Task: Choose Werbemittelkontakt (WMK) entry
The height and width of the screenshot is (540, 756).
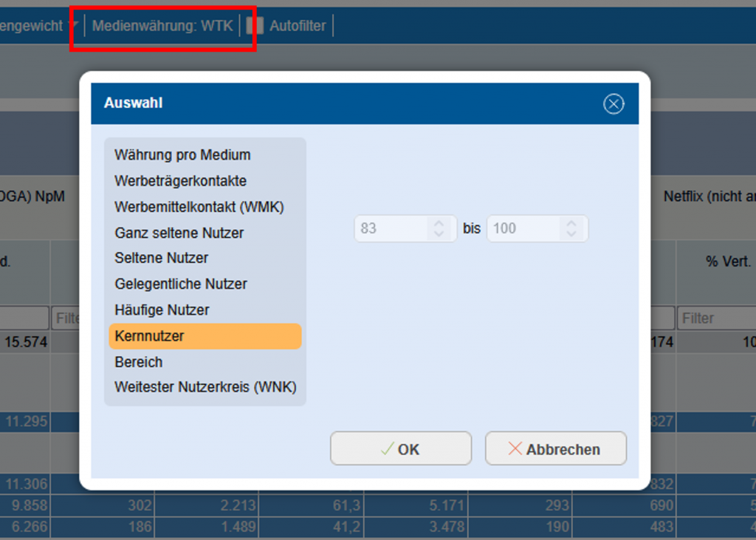Action: (199, 207)
